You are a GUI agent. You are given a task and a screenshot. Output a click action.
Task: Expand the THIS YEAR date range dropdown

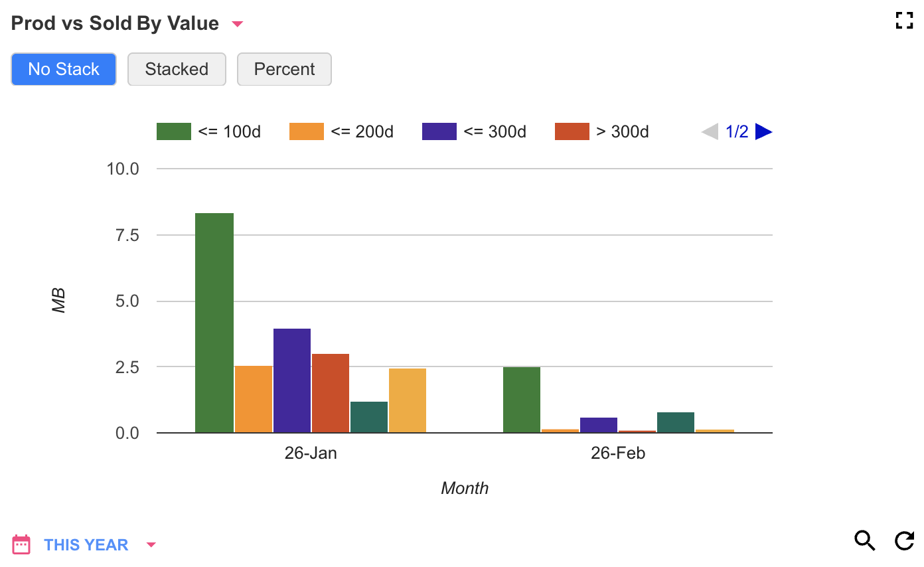pos(151,545)
